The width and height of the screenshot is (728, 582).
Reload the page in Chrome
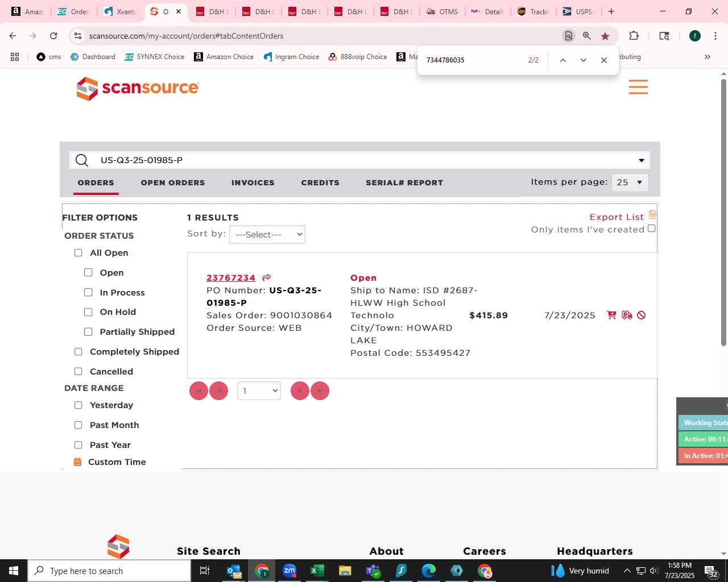point(53,36)
